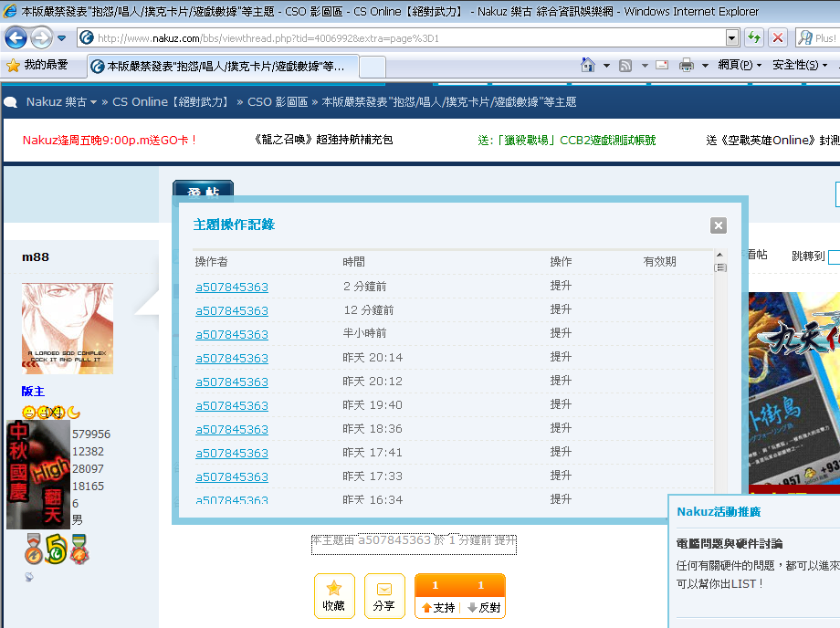Open first a507845363 link in log
The height and width of the screenshot is (628, 840).
click(x=232, y=288)
